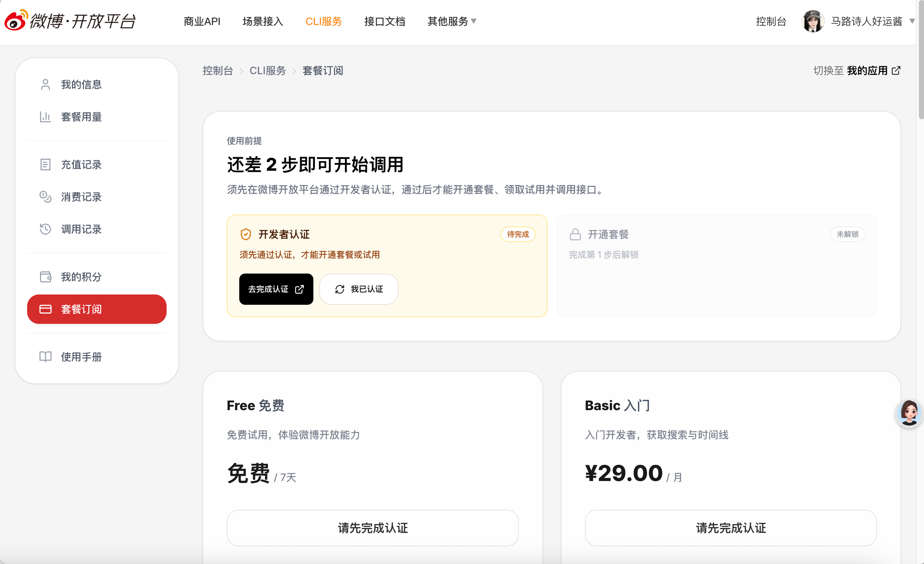924x564 pixels.
Task: Open 商业API in top navigation
Action: click(x=202, y=21)
